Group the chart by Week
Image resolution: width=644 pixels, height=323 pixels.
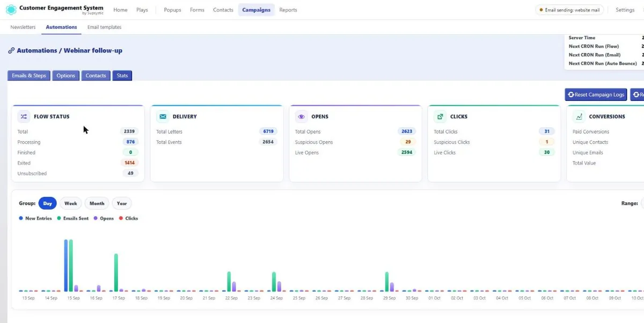click(71, 203)
